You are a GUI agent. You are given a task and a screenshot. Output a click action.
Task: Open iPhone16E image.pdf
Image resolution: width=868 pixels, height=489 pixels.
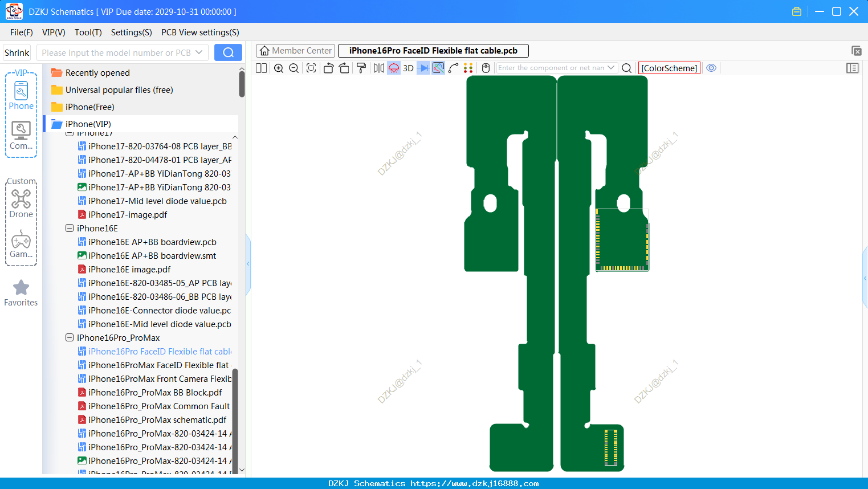[x=129, y=269]
